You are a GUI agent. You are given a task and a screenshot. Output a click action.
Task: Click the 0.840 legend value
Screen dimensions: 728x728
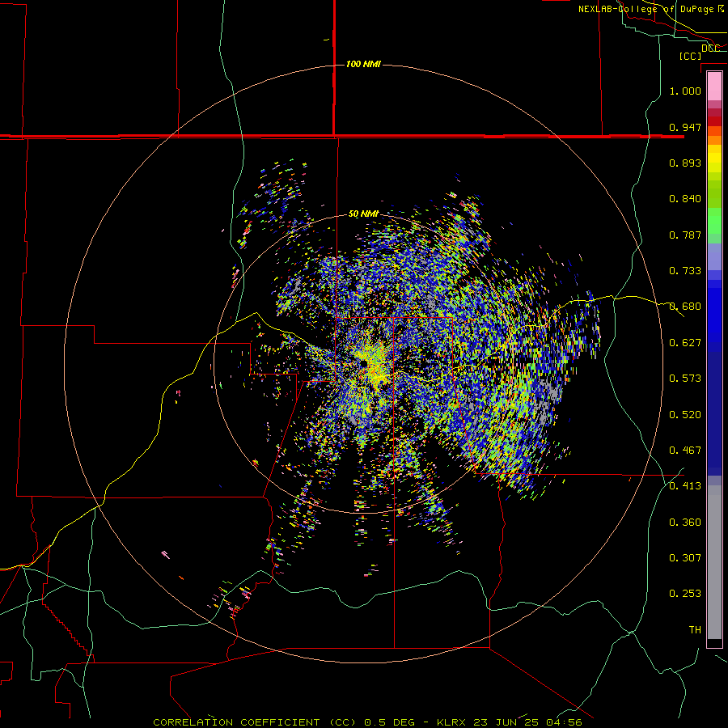[685, 198]
